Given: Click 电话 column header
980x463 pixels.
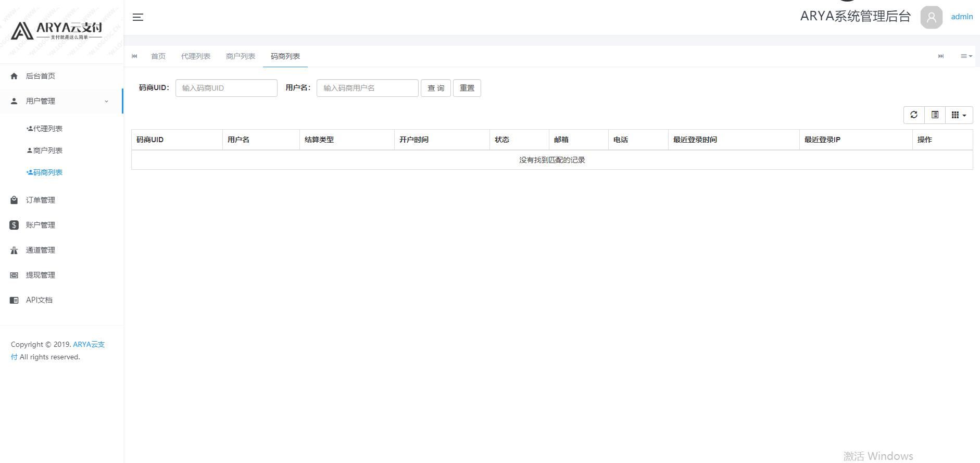Looking at the screenshot, I should [x=638, y=140].
